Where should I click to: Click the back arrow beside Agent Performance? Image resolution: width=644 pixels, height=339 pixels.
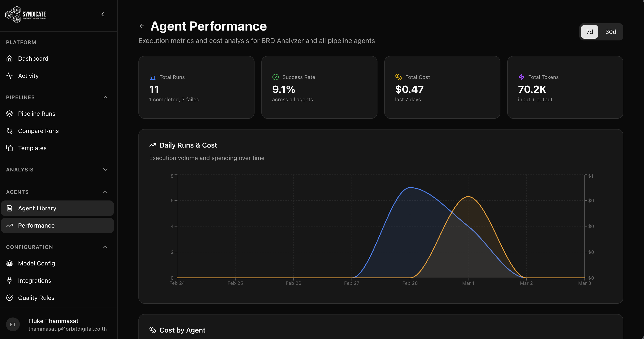142,26
